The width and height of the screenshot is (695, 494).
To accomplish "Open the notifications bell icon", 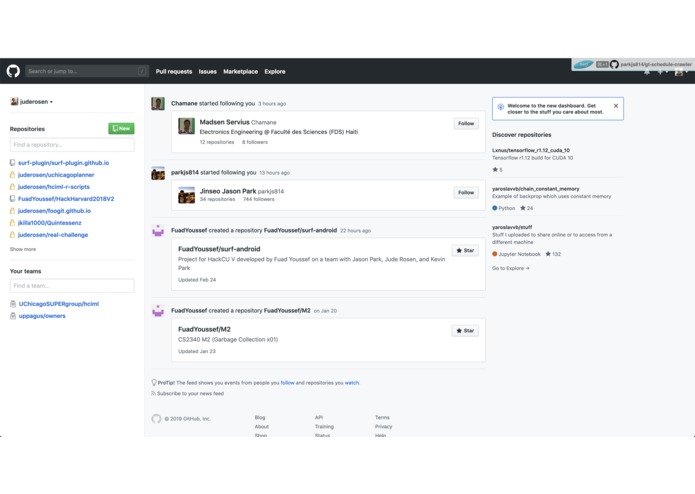I will tap(647, 72).
